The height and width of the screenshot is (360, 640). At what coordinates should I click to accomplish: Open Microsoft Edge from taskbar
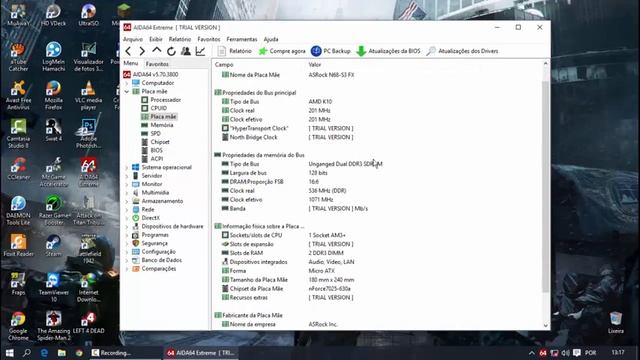[44, 353]
